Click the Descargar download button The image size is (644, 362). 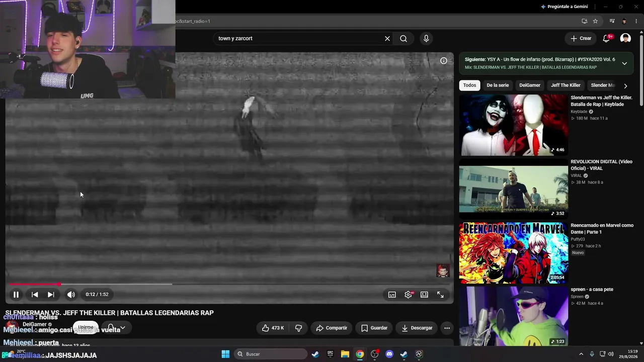417,328
